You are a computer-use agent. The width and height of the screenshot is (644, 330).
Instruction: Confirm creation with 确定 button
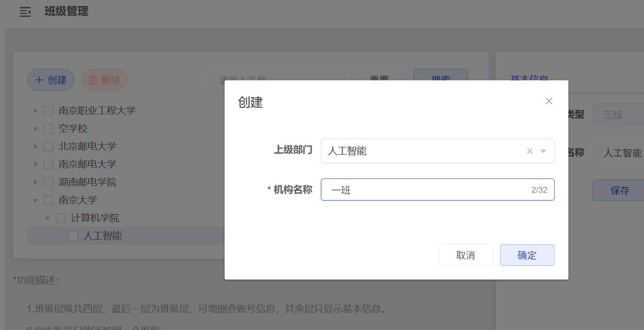coord(527,255)
